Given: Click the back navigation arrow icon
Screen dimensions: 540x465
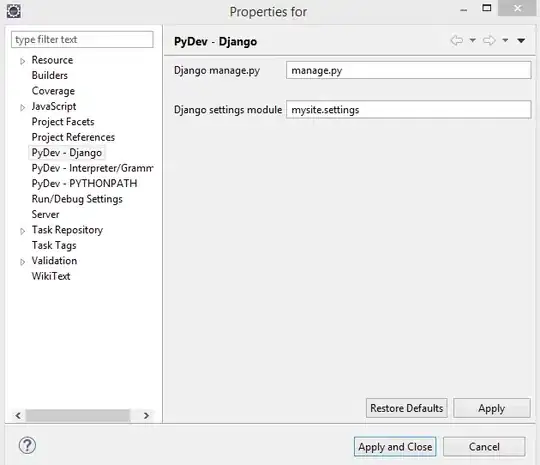Looking at the screenshot, I should click(457, 41).
